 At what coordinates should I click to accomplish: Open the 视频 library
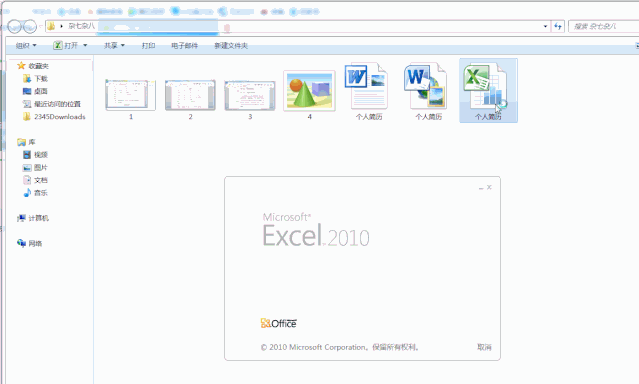(x=41, y=155)
